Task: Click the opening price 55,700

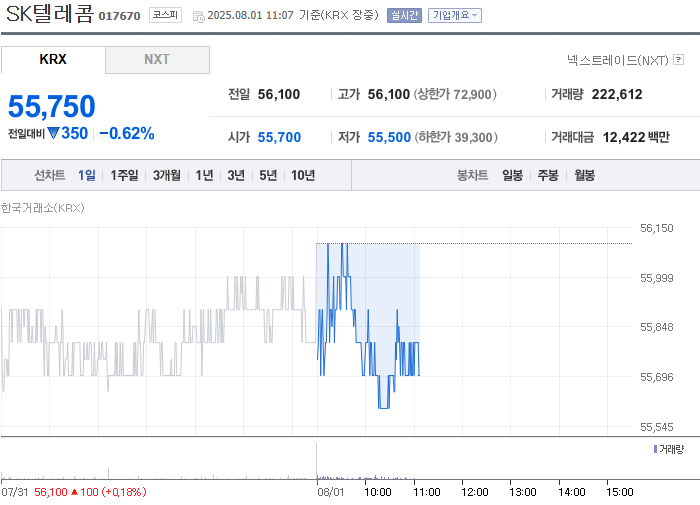Action: pyautogui.click(x=279, y=137)
